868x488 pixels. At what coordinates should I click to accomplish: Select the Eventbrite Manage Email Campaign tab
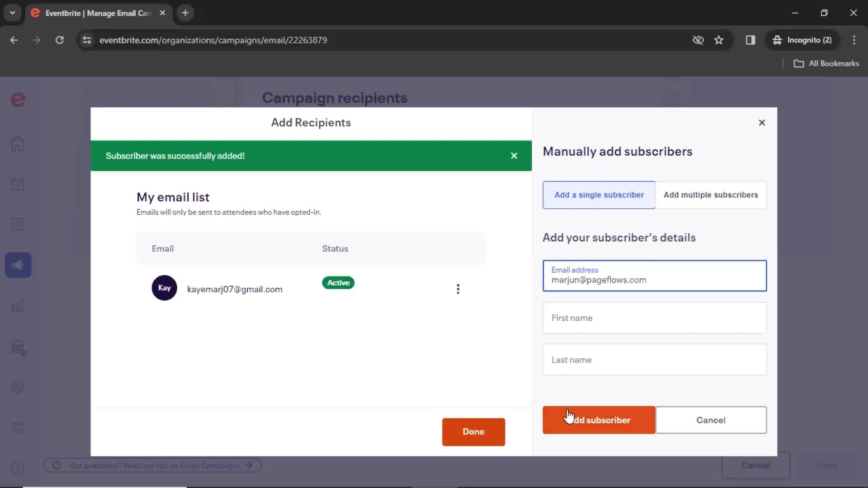click(x=97, y=13)
